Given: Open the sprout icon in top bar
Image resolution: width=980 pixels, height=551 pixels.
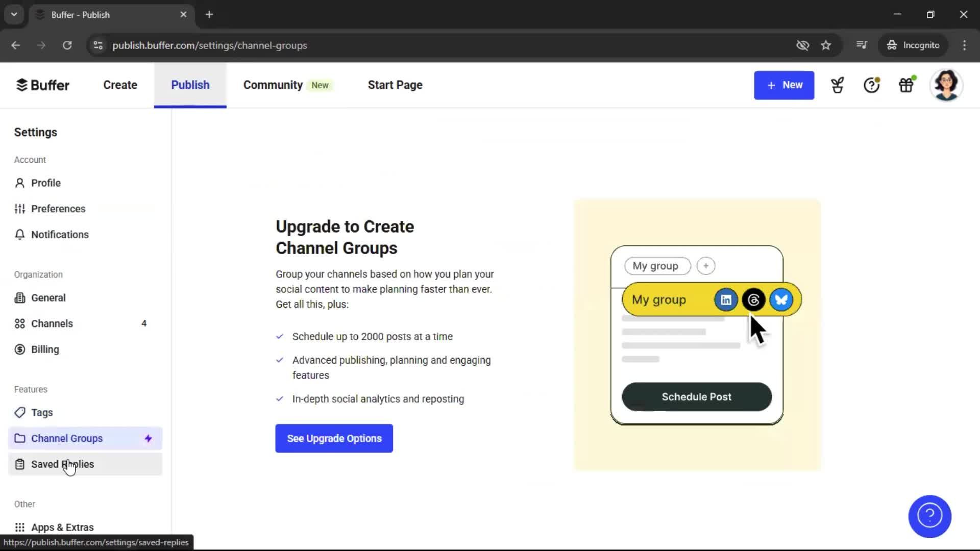Looking at the screenshot, I should [837, 85].
